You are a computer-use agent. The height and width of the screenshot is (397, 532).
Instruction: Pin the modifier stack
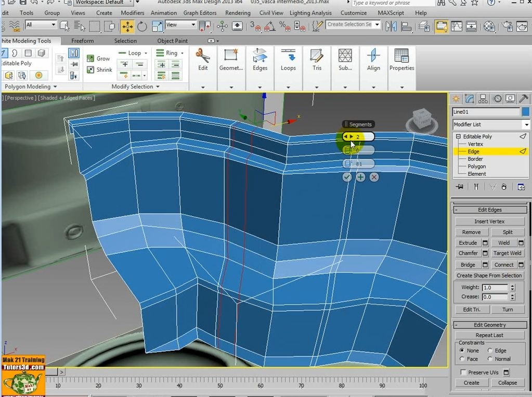[459, 186]
